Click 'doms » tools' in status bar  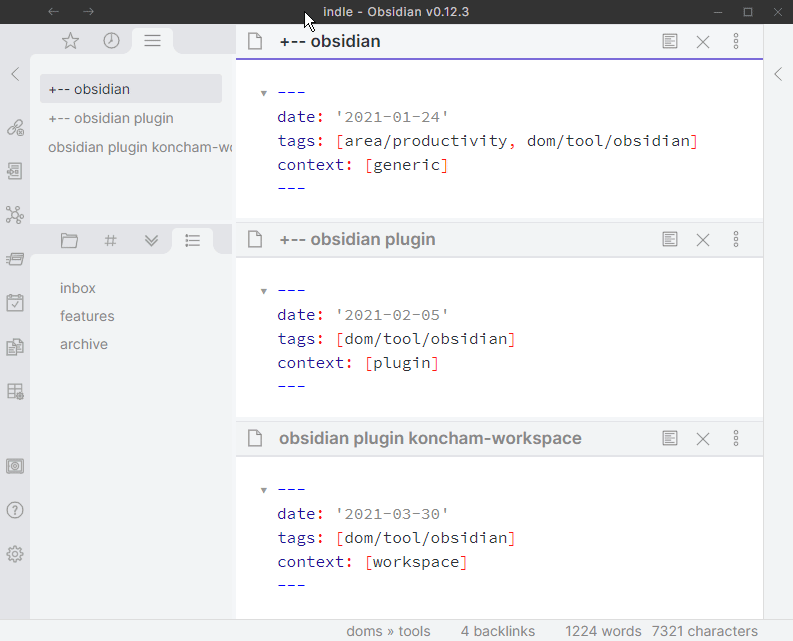pos(388,631)
